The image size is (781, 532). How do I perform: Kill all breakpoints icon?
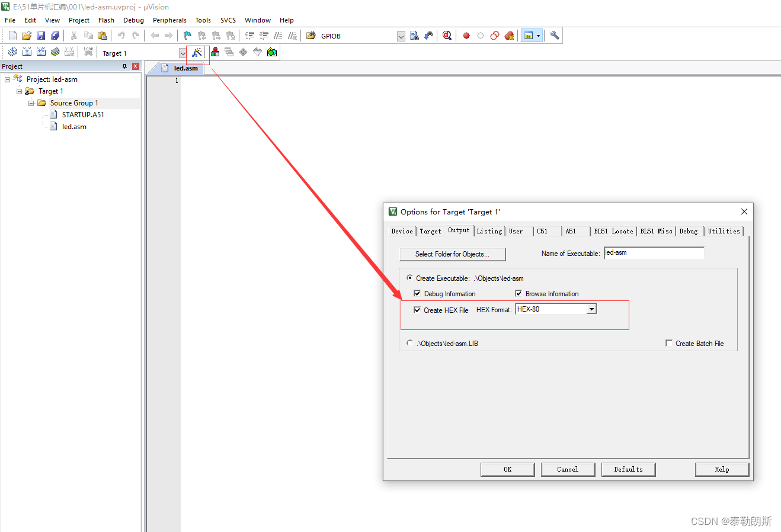point(509,36)
